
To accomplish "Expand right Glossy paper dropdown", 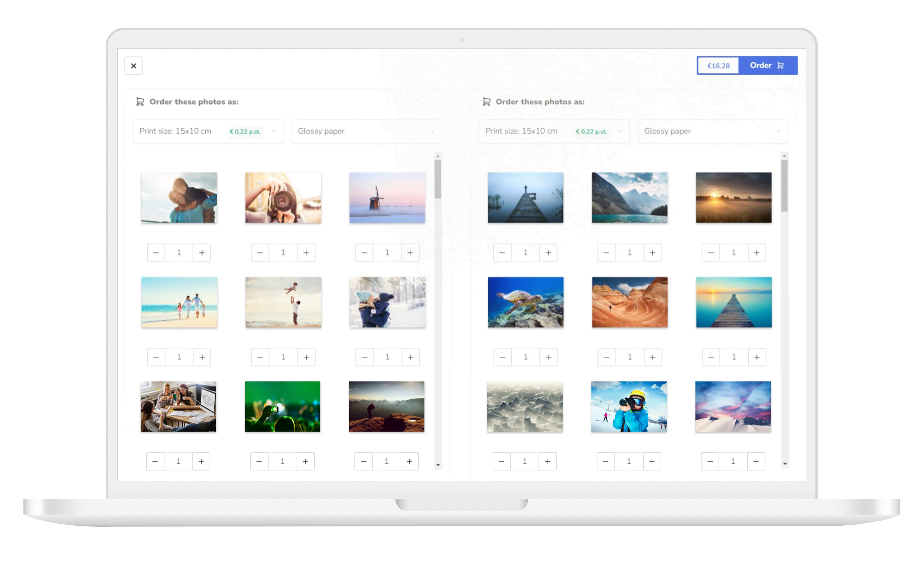I will (x=712, y=131).
